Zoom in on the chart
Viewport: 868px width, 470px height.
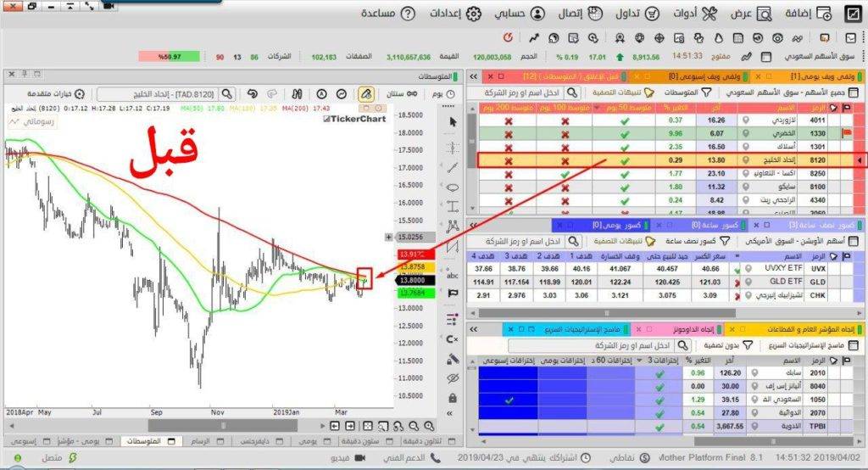[x=429, y=426]
